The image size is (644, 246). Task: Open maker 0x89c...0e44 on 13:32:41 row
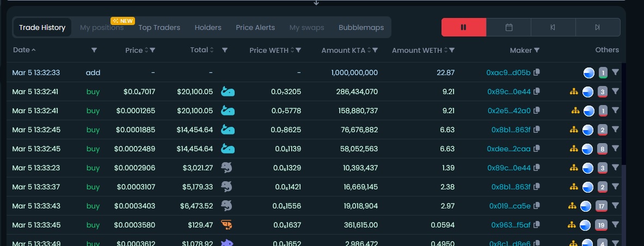pyautogui.click(x=510, y=91)
